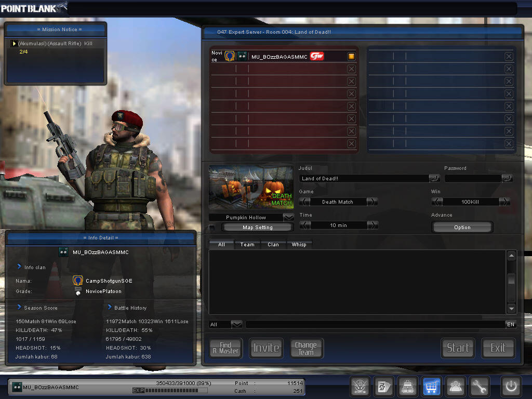The width and height of the screenshot is (532, 399).
Task: Click the Find R. Master button
Action: coord(225,348)
